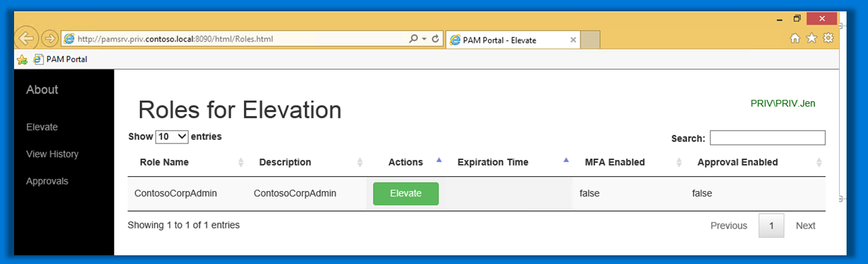868x264 pixels.
Task: Go to Approvals in the sidebar
Action: pyautogui.click(x=47, y=181)
